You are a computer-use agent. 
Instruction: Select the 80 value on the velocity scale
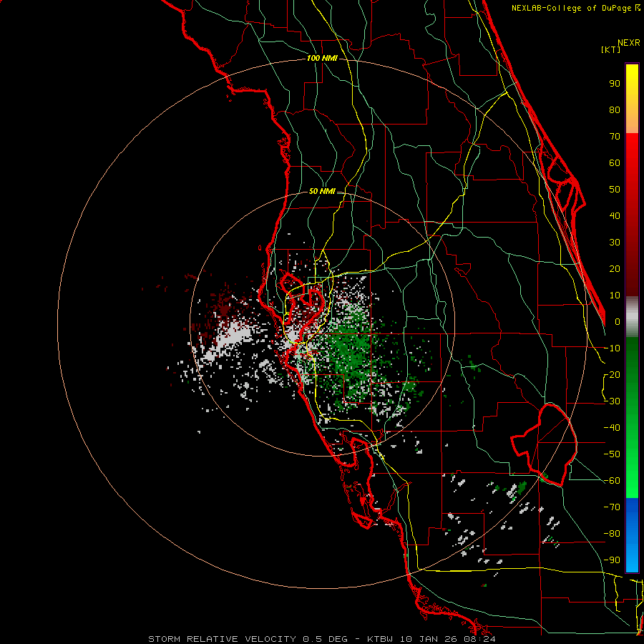[x=615, y=110]
